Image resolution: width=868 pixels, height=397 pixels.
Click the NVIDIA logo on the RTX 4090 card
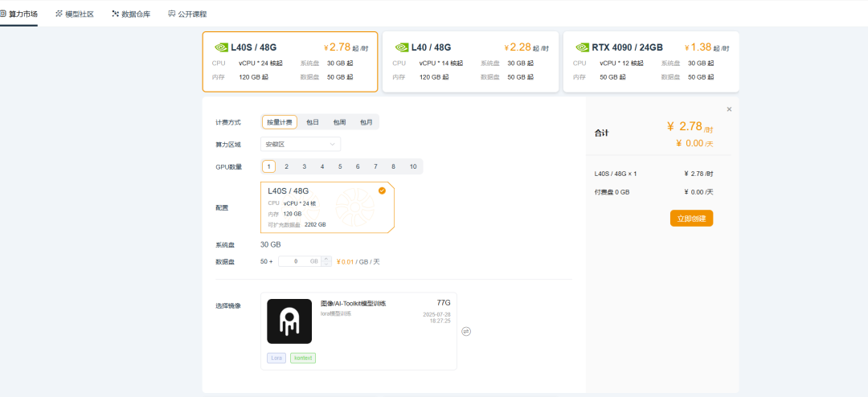[x=583, y=47]
